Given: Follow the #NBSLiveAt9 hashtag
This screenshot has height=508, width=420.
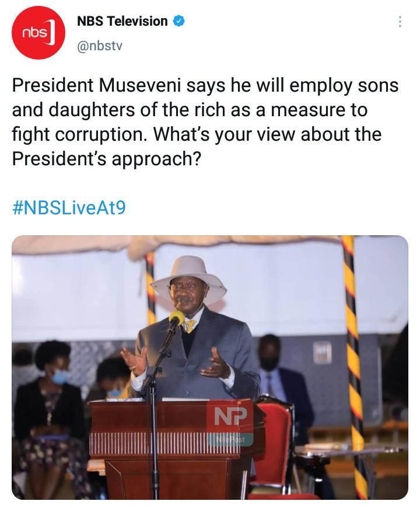Looking at the screenshot, I should (x=69, y=208).
